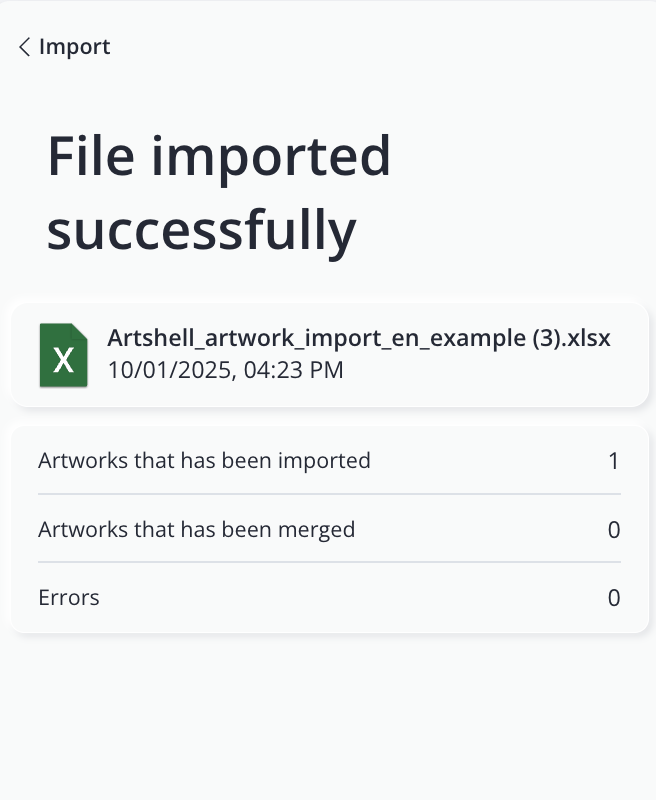Click the "File imported" heading line

(x=218, y=156)
